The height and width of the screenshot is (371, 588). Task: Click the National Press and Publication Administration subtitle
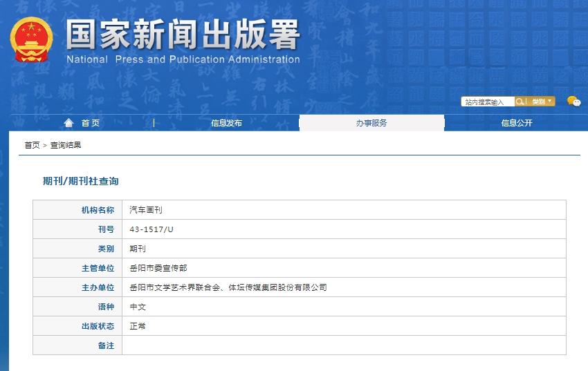tap(183, 59)
